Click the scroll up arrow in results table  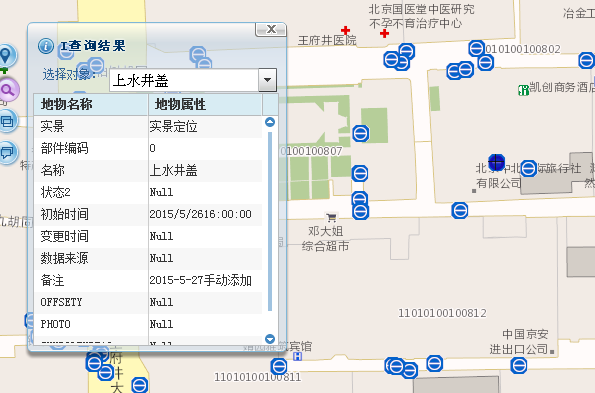pos(270,122)
